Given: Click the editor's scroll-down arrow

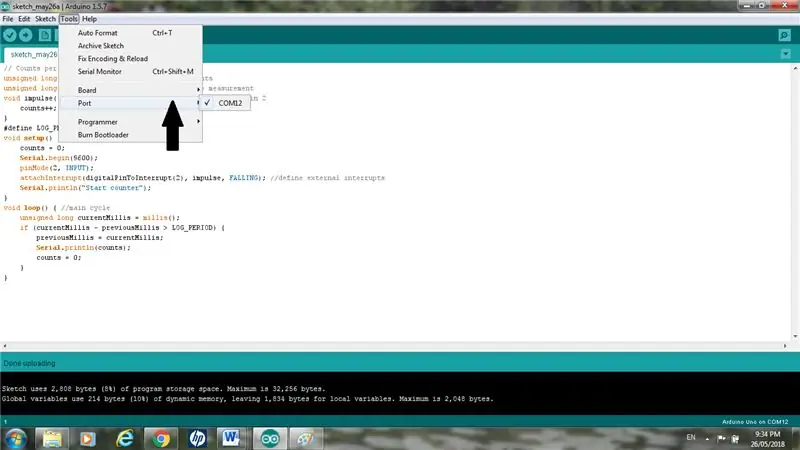Looking at the screenshot, I should [x=795, y=336].
